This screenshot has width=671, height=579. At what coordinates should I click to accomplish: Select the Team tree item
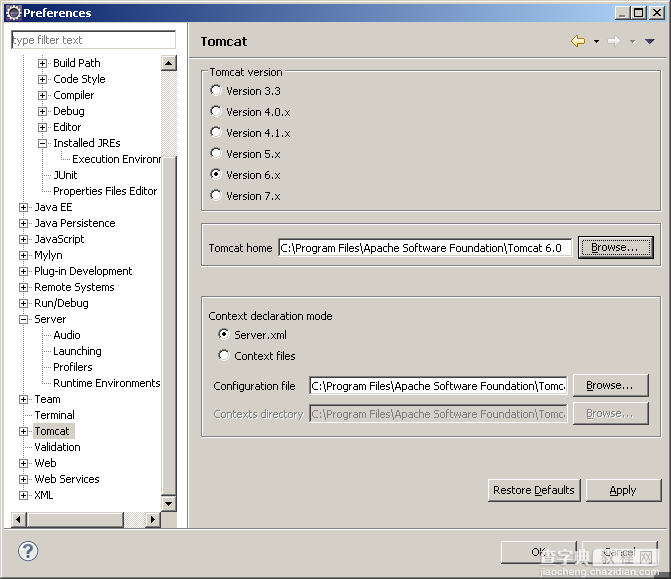tap(47, 399)
